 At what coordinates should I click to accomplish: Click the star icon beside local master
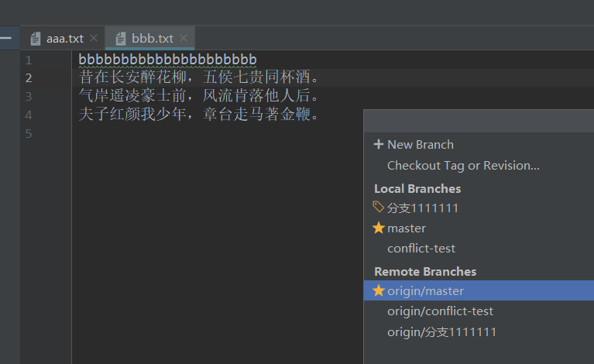tap(379, 228)
